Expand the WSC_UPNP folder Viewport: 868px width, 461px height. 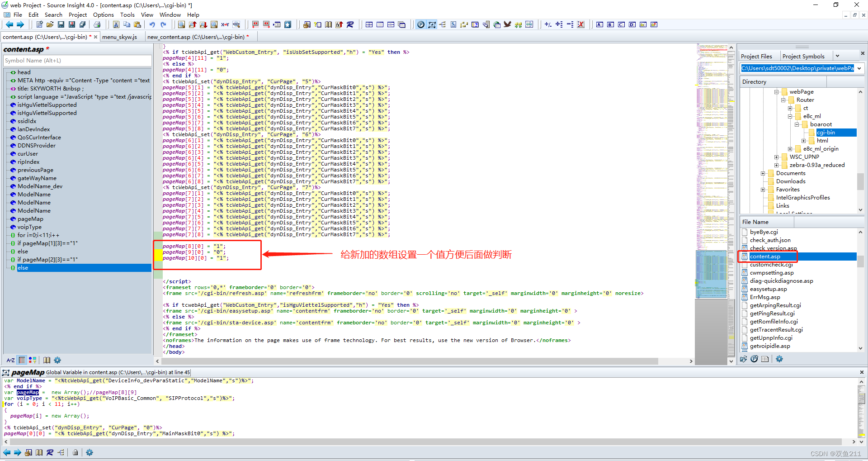click(777, 157)
